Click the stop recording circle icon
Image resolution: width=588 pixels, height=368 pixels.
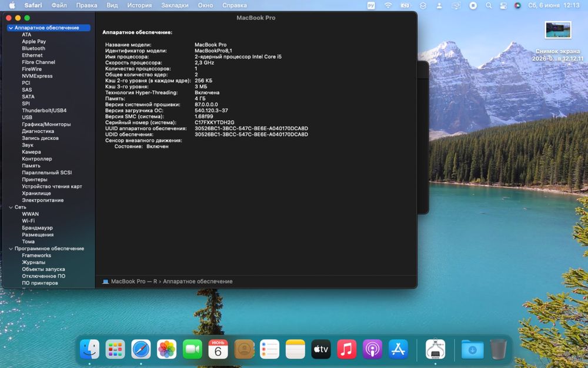tap(473, 5)
